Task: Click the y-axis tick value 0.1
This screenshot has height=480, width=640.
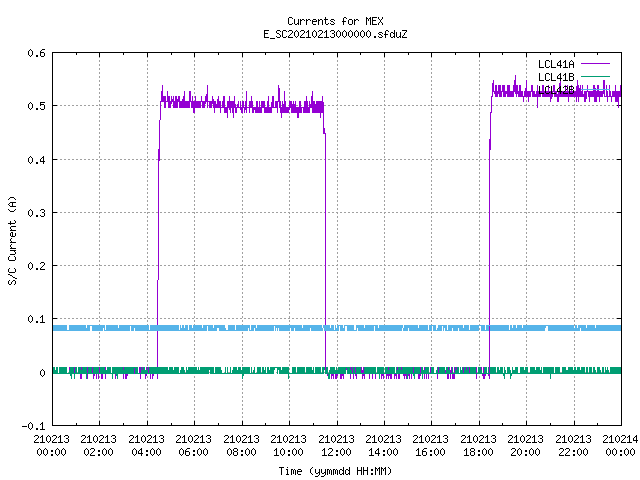Action: (36, 319)
